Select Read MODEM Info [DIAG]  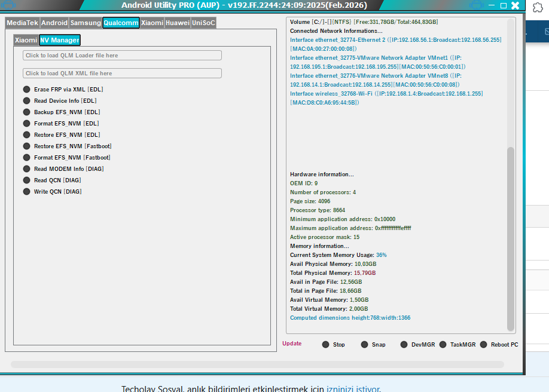click(63, 169)
